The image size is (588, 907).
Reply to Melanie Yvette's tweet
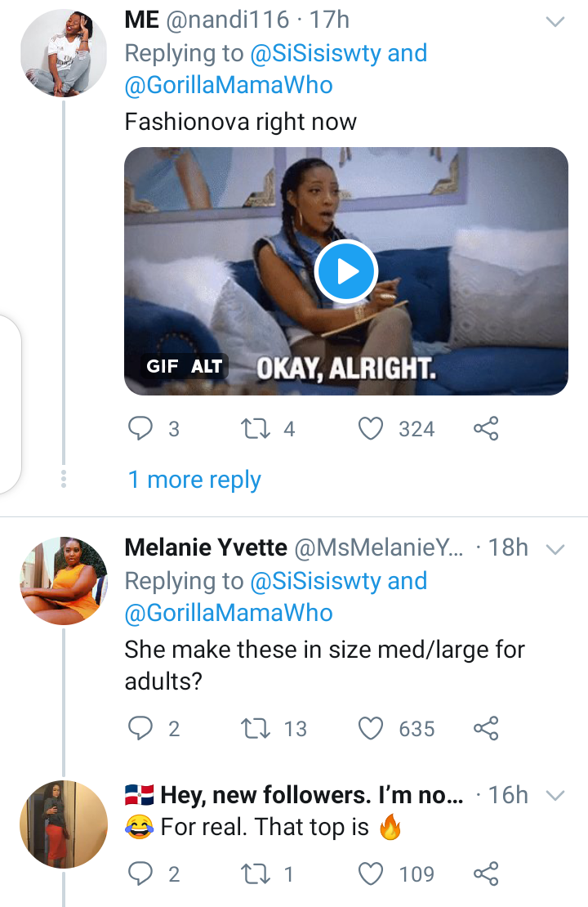point(141,728)
